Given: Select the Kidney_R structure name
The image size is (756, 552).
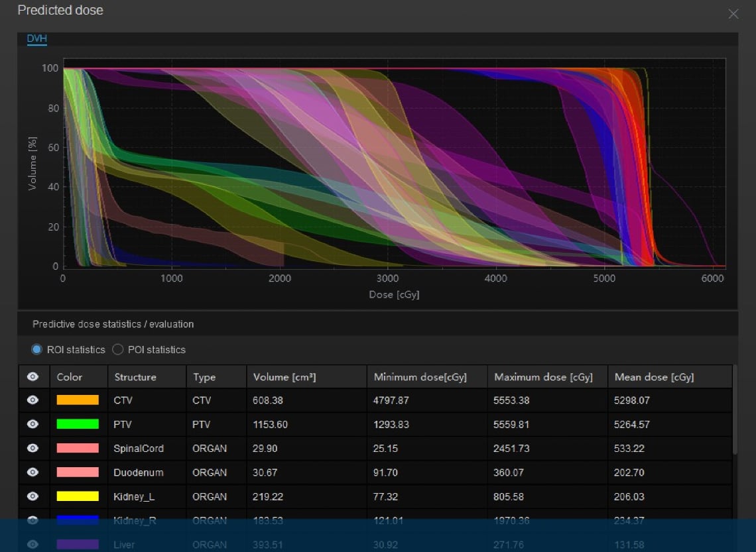Looking at the screenshot, I should pos(135,521).
